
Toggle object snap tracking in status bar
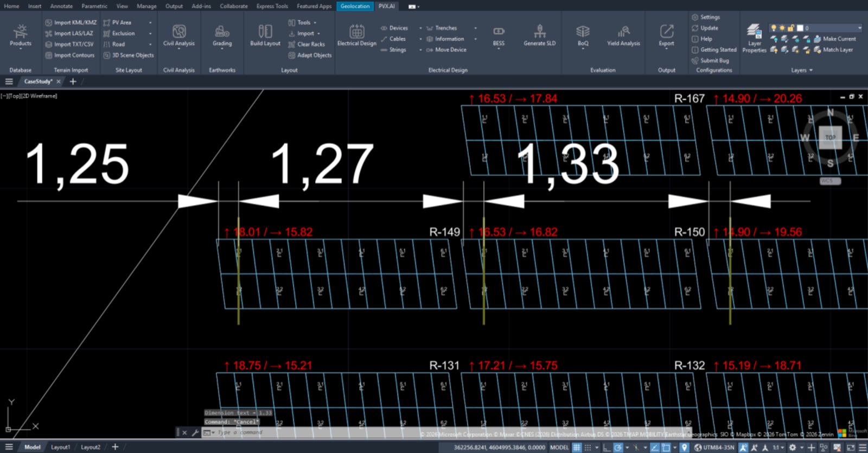click(x=655, y=448)
